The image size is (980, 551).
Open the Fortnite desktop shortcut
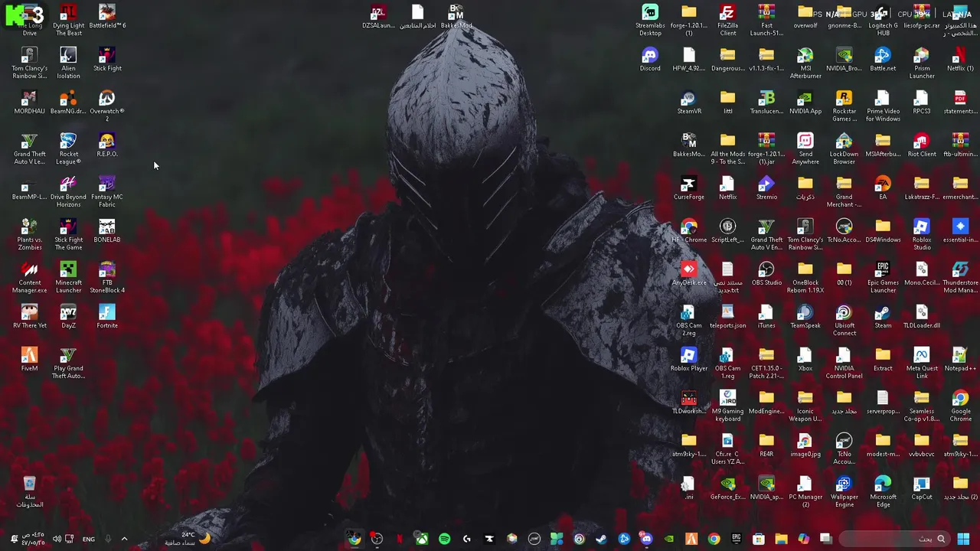pos(107,318)
